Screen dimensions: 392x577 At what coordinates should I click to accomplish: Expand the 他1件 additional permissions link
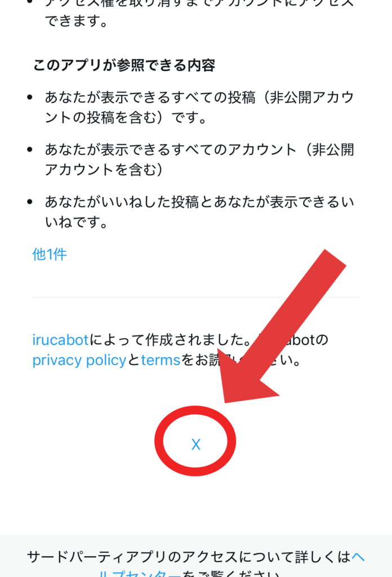[x=50, y=254]
